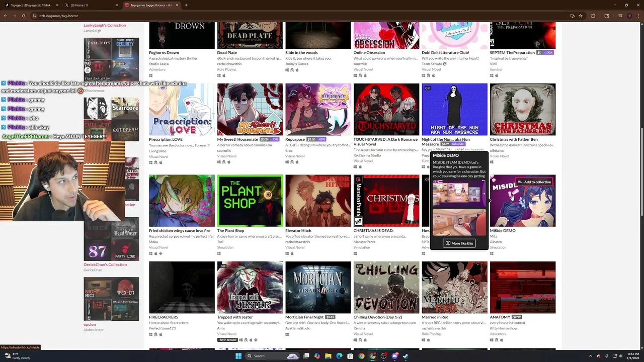Screen dimensions: 644x362
Task: Click the browser forward arrow
Action: pyautogui.click(x=14, y=16)
